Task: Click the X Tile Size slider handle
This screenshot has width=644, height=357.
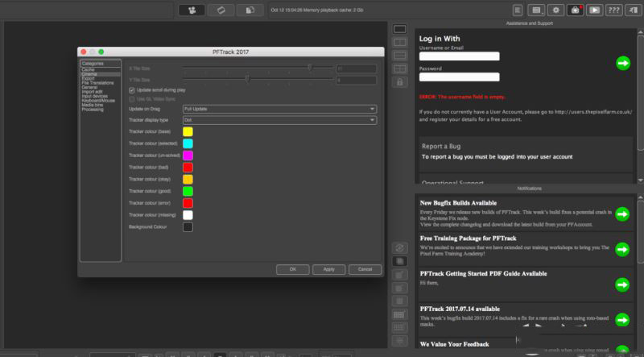Action: (310, 68)
